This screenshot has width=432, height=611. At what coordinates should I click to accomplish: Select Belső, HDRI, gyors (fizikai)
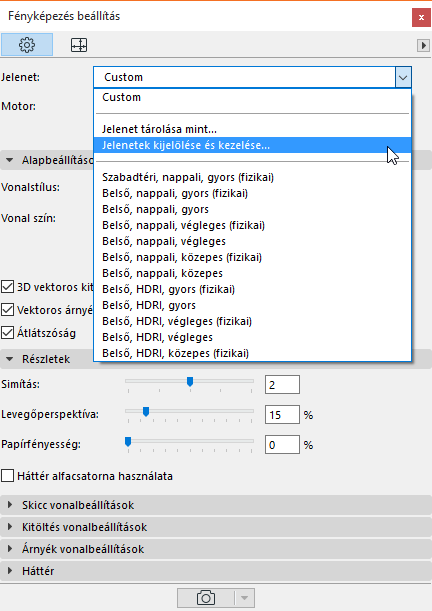252,289
